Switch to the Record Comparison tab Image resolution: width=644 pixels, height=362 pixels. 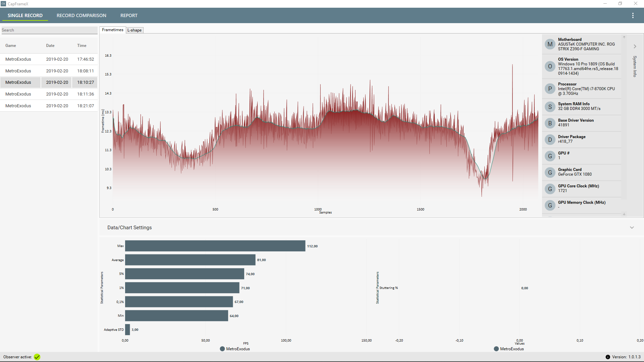click(x=81, y=15)
